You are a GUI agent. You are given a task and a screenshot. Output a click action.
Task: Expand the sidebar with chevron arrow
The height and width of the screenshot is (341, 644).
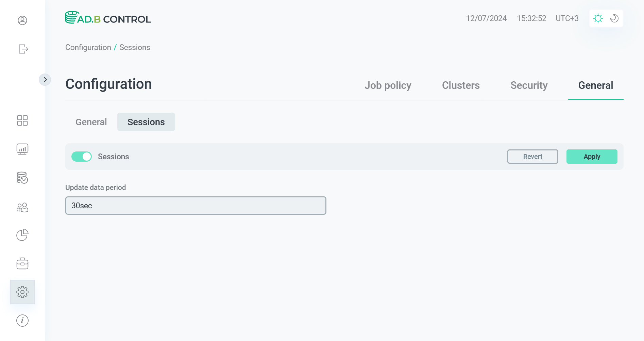(x=45, y=80)
